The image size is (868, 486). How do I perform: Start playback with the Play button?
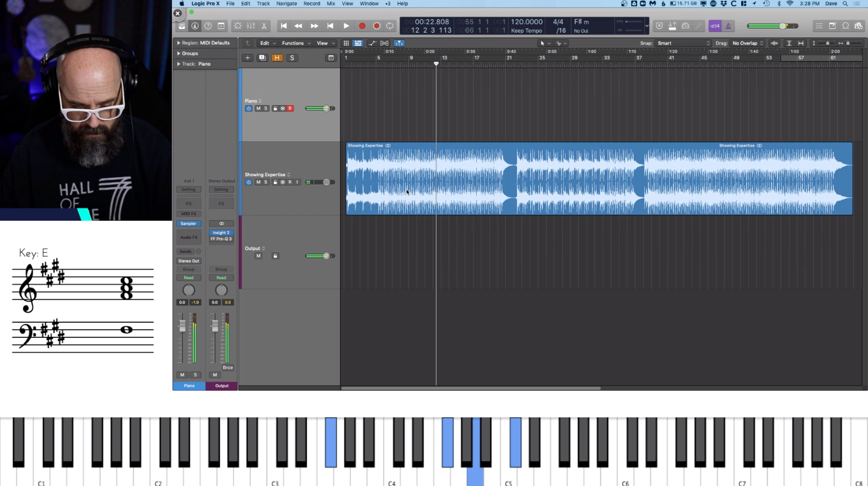(x=346, y=26)
